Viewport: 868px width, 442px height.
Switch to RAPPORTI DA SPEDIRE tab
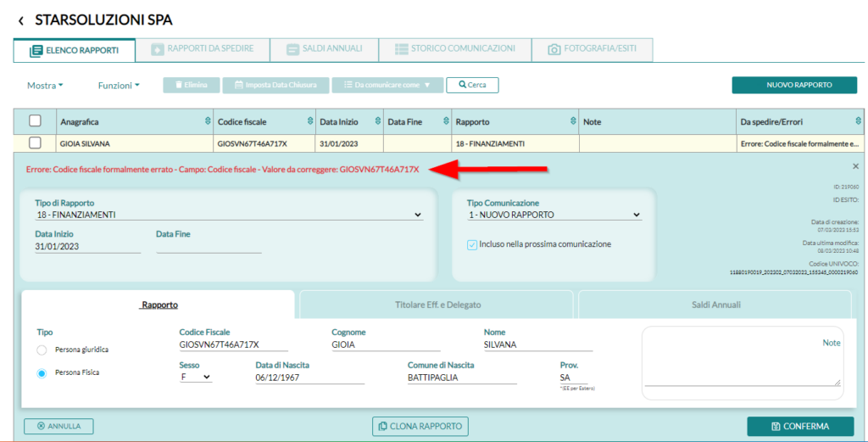(203, 48)
